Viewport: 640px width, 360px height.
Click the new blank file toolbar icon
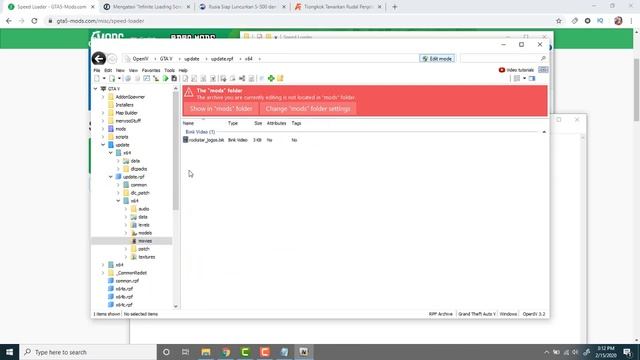click(x=97, y=78)
